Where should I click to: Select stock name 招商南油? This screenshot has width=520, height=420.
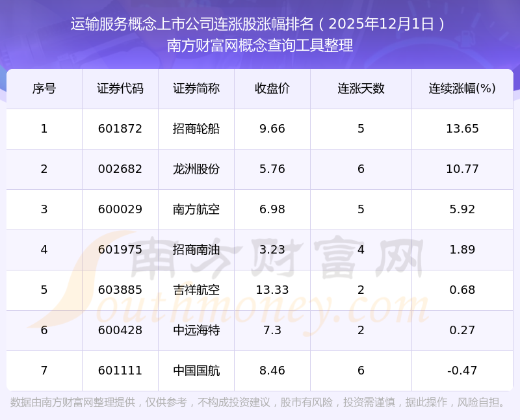(x=196, y=250)
